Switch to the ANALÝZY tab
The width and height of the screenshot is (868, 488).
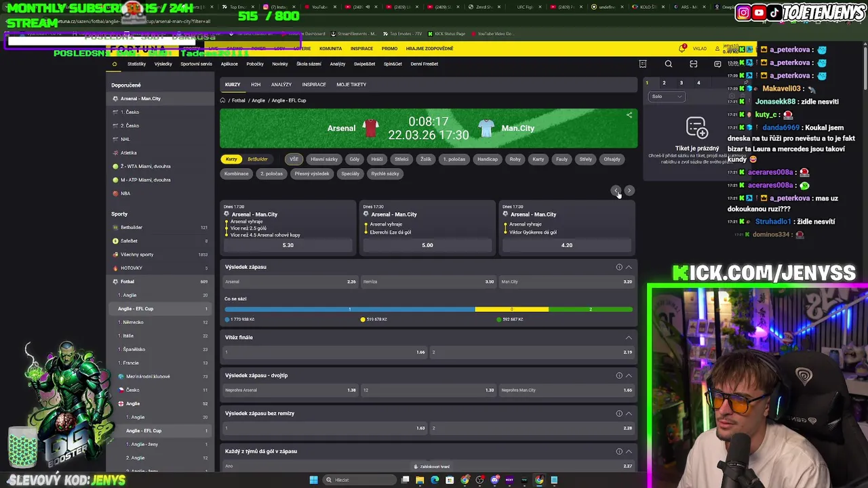pos(281,85)
